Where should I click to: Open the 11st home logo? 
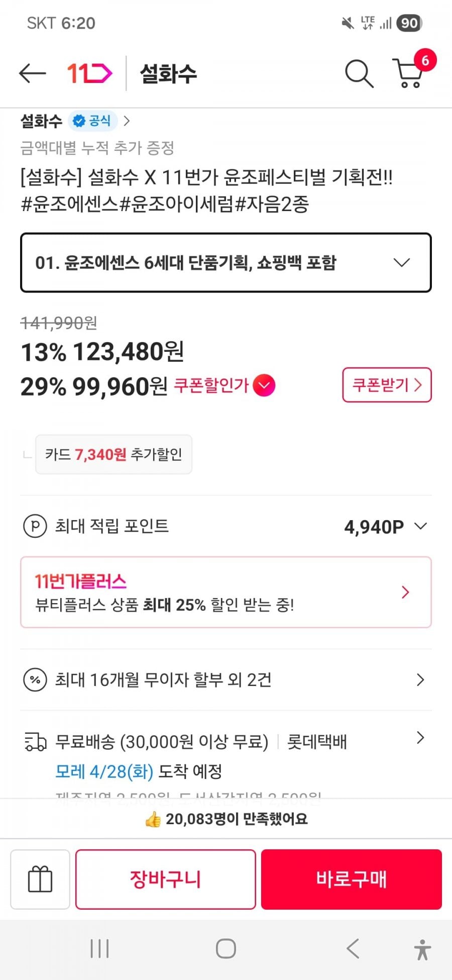click(x=89, y=73)
